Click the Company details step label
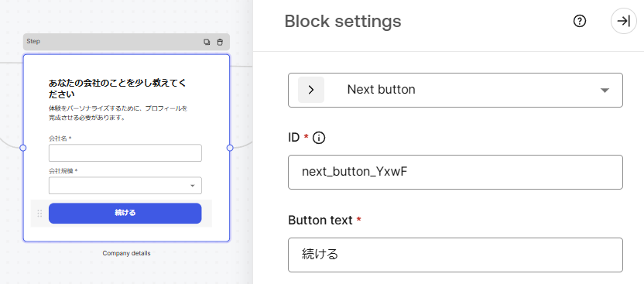This screenshot has width=644, height=284. click(x=126, y=253)
